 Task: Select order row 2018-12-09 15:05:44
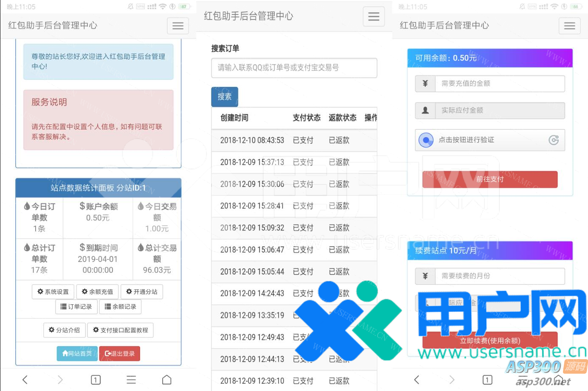point(294,272)
